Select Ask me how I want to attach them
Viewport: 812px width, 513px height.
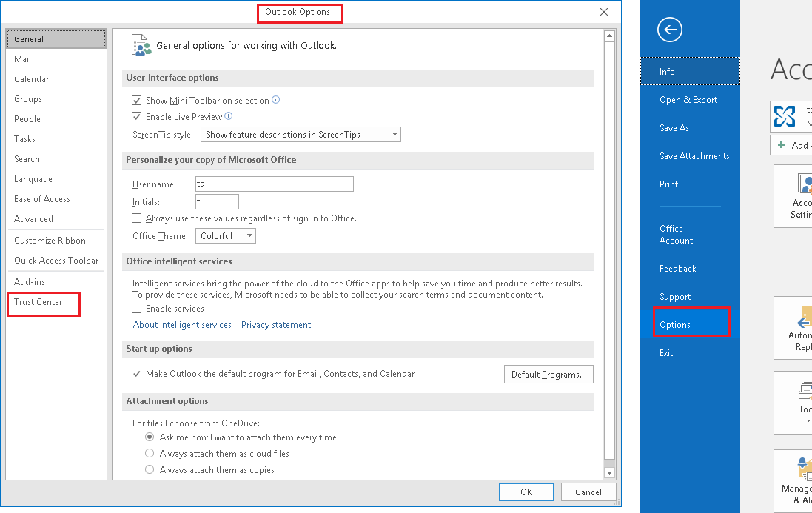150,437
